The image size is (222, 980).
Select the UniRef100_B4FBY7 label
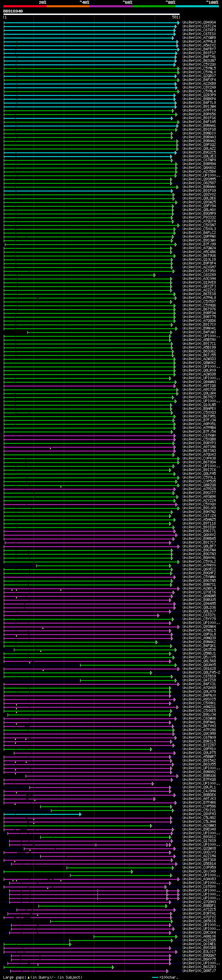pyautogui.click(x=199, y=49)
